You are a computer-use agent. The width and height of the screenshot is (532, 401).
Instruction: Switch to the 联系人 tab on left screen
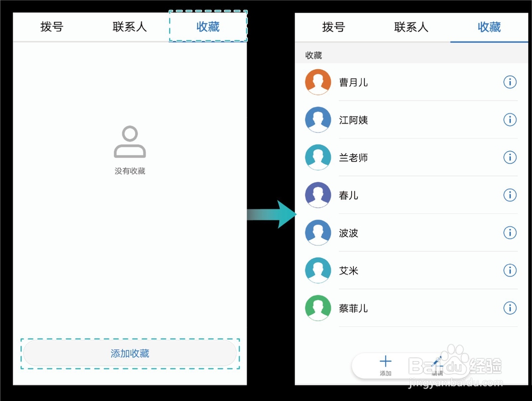point(129,27)
